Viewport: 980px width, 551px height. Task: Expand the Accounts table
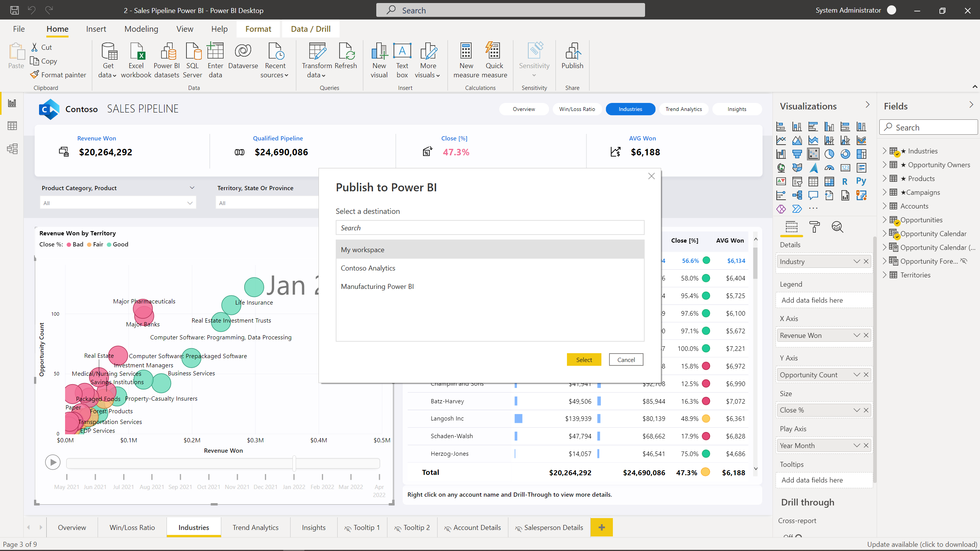[x=885, y=206]
